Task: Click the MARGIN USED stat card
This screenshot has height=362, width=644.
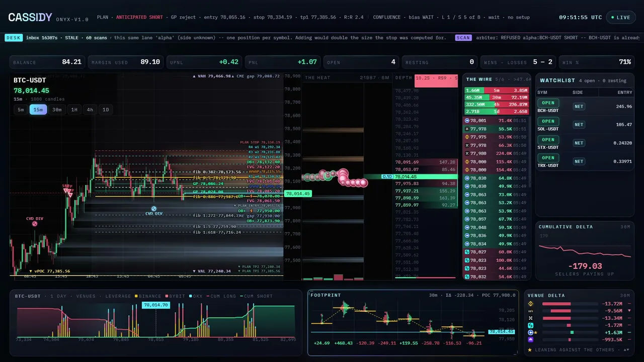Action: (125, 62)
